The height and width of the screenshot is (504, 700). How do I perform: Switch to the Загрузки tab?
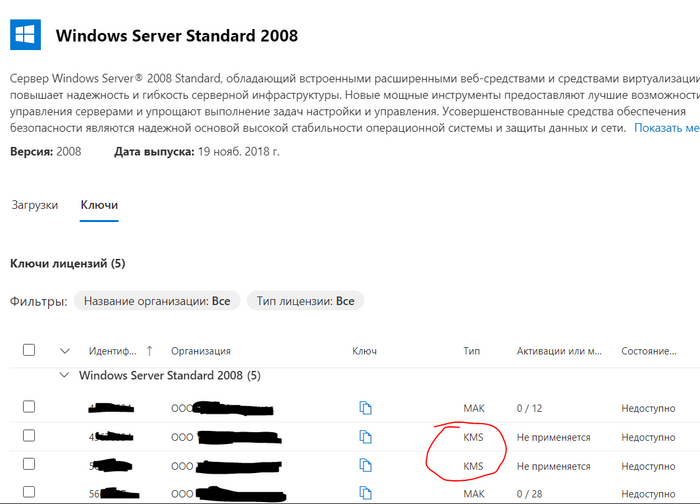35,205
